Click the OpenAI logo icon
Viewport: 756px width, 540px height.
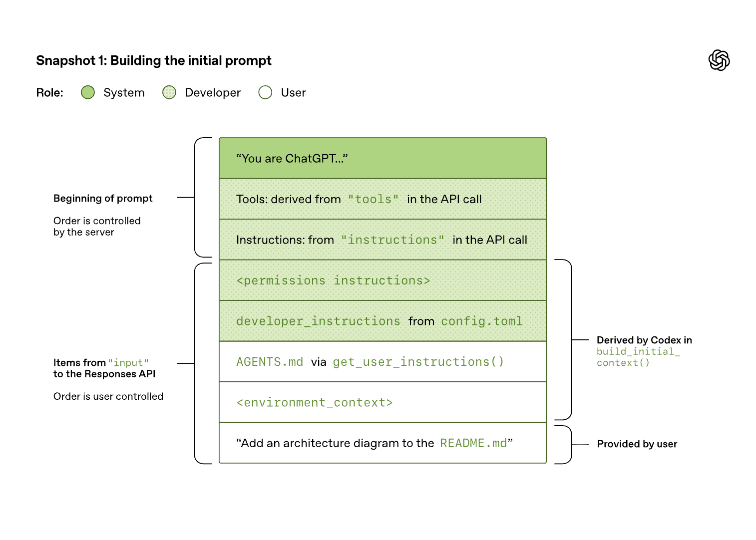click(x=719, y=60)
